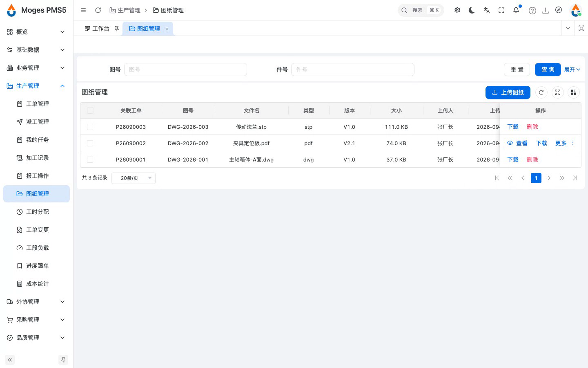Collapse the sidebar with double-chevron icon
Image resolution: width=588 pixels, height=368 pixels.
pyautogui.click(x=10, y=360)
